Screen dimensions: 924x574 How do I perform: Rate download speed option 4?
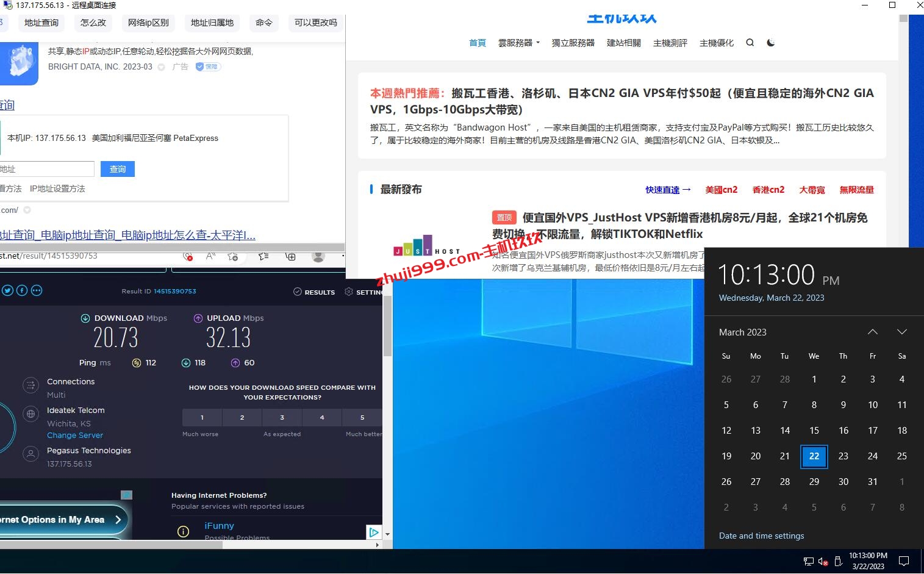pyautogui.click(x=322, y=417)
